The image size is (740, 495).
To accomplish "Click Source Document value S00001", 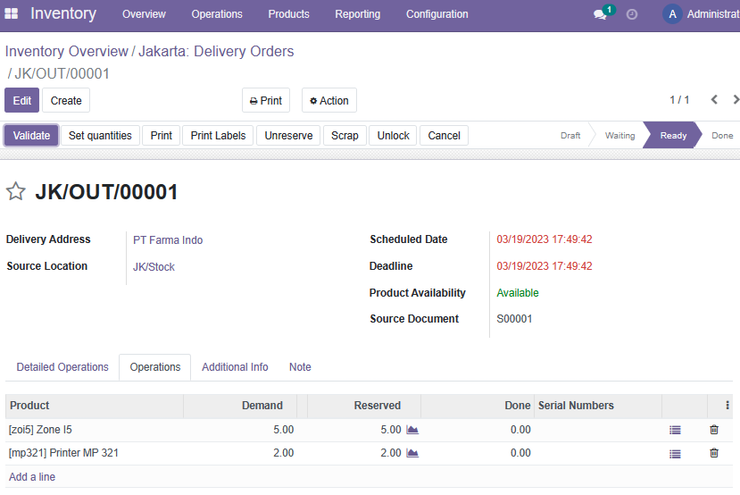I will (x=514, y=319).
